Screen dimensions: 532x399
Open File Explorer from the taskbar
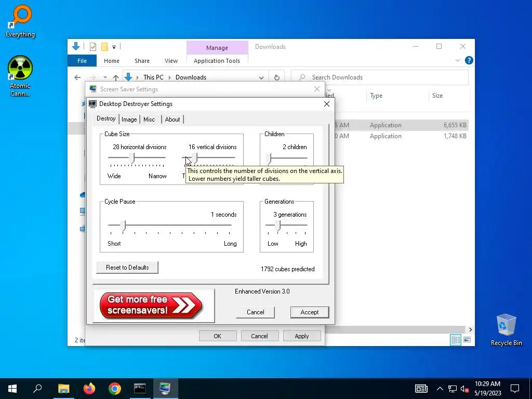tap(63, 389)
